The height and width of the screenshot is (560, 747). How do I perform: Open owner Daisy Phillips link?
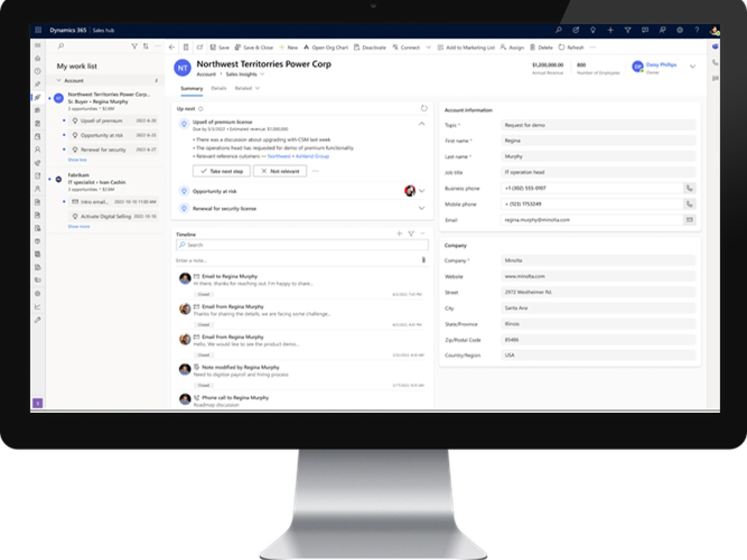(x=661, y=65)
